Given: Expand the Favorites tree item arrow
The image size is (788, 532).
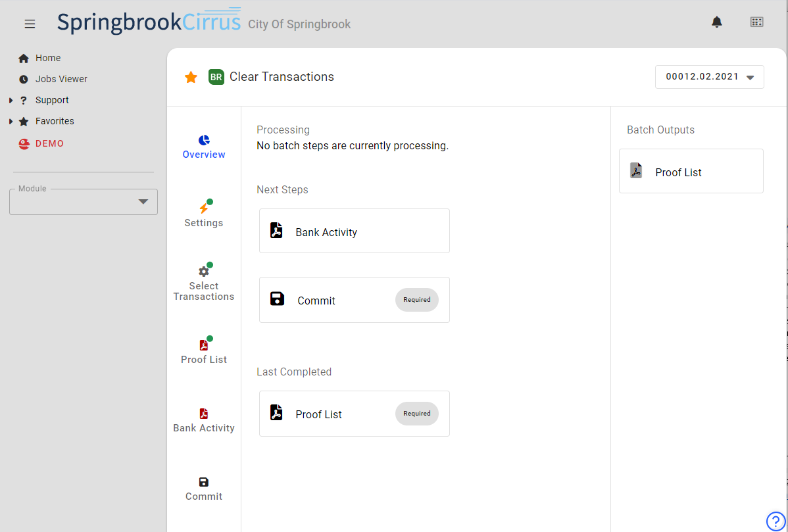Looking at the screenshot, I should click(11, 122).
